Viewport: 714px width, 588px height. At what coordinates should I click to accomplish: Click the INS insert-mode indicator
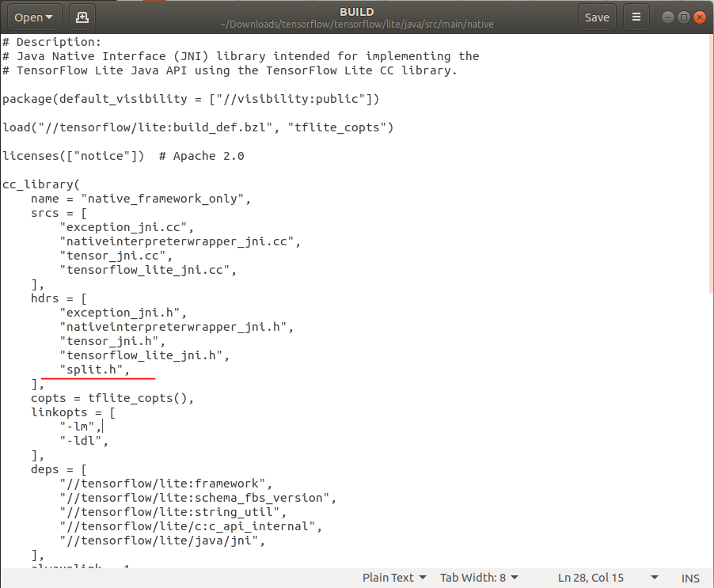[689, 578]
